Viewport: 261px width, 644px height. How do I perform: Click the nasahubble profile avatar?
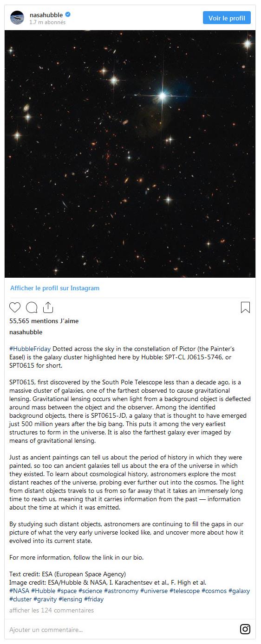tap(17, 18)
